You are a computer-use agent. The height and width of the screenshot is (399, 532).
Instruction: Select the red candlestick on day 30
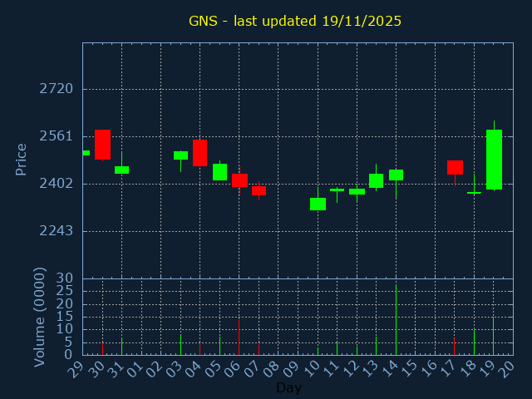[102, 145]
